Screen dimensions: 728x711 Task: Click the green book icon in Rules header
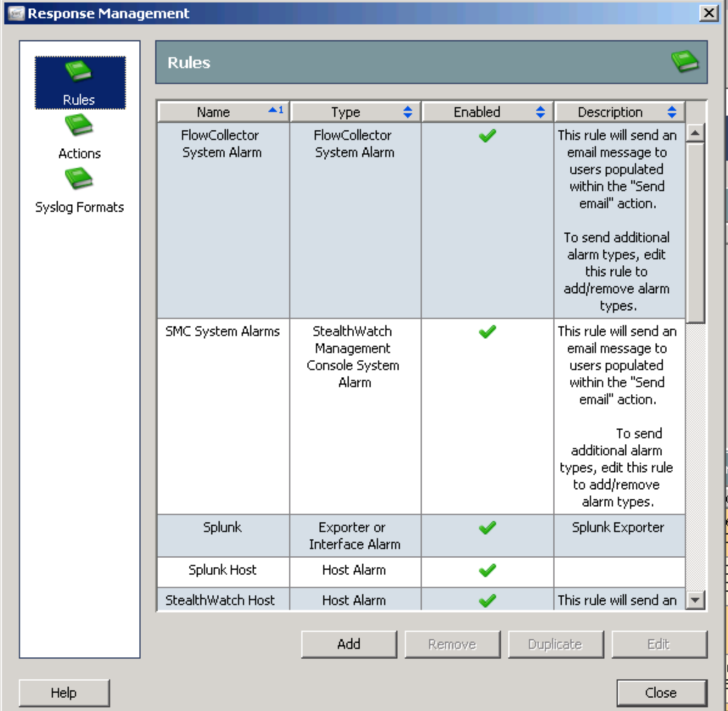coord(684,61)
